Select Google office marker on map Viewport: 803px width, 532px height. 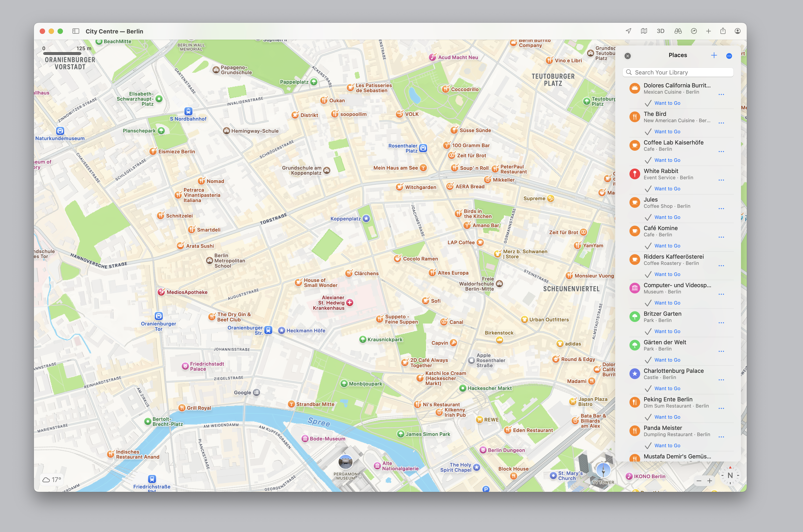point(256,393)
